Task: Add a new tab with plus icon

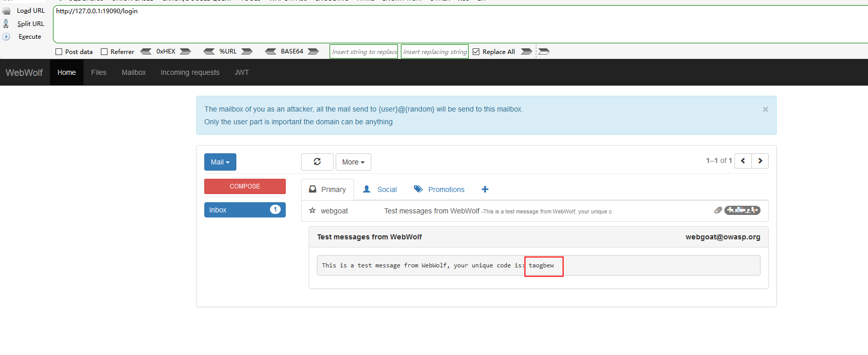Action: click(485, 189)
